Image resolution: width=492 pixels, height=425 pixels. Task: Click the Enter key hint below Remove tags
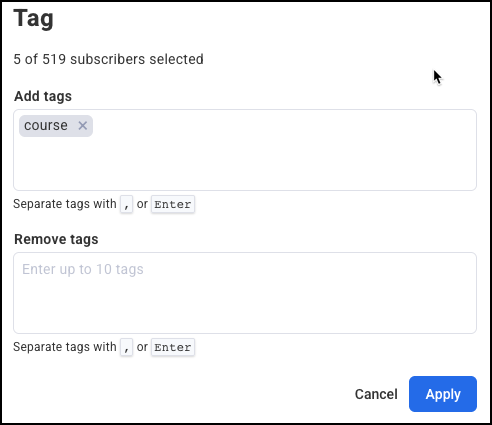(173, 347)
